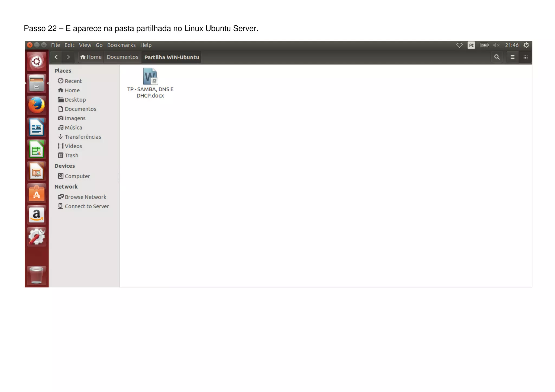Viewport: 555px width, 392px height.
Task: Open Ubuntu Software Center launcher icon
Action: point(37,193)
